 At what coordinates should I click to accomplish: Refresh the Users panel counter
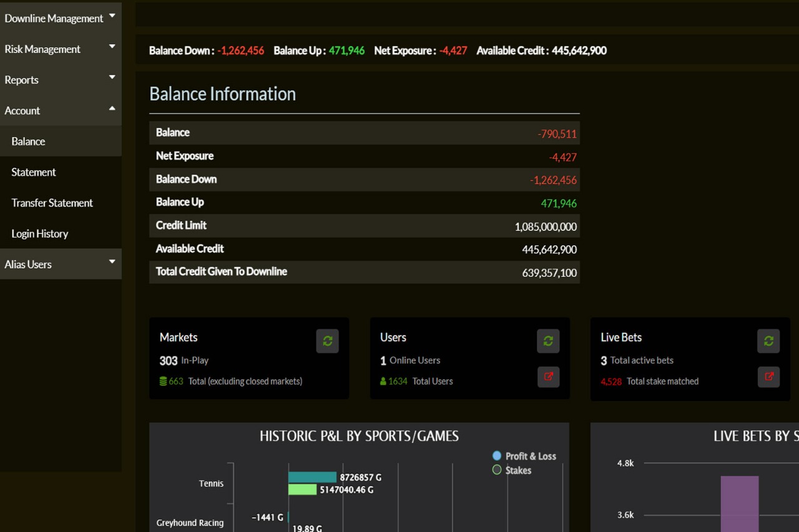pyautogui.click(x=547, y=341)
